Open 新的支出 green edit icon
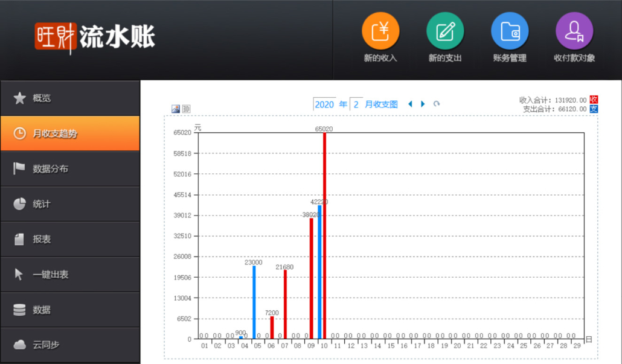The height and width of the screenshot is (364, 622). (445, 31)
